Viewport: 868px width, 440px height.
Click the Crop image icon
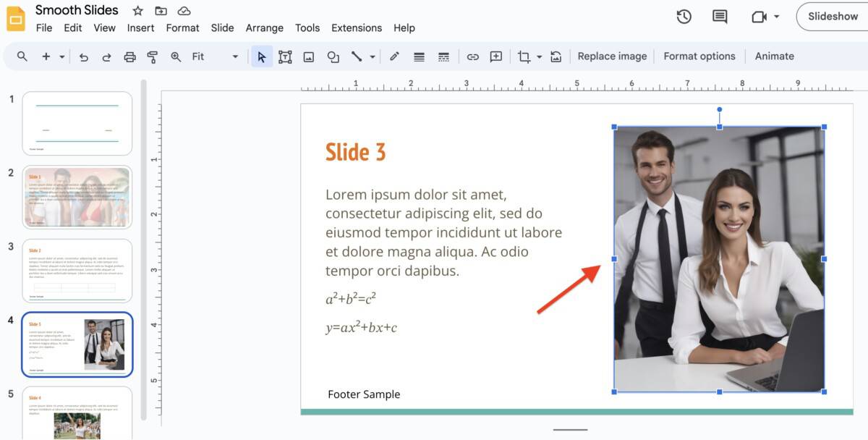click(524, 56)
